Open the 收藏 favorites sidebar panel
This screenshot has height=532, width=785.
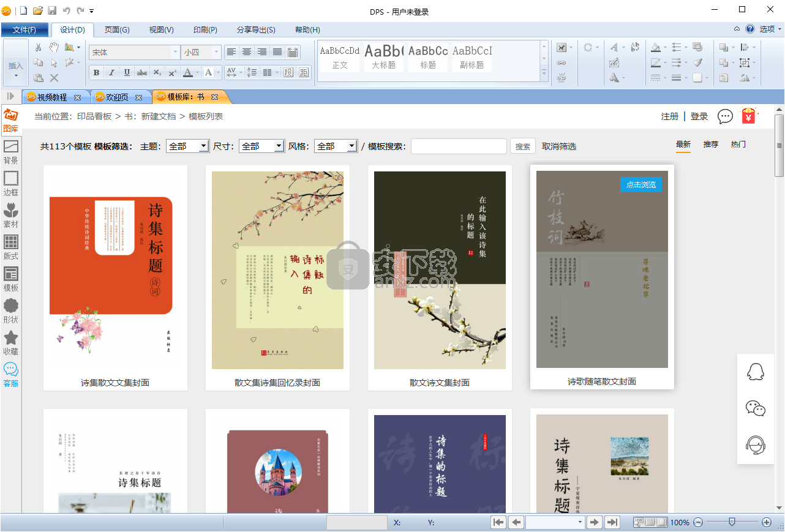pyautogui.click(x=11, y=343)
